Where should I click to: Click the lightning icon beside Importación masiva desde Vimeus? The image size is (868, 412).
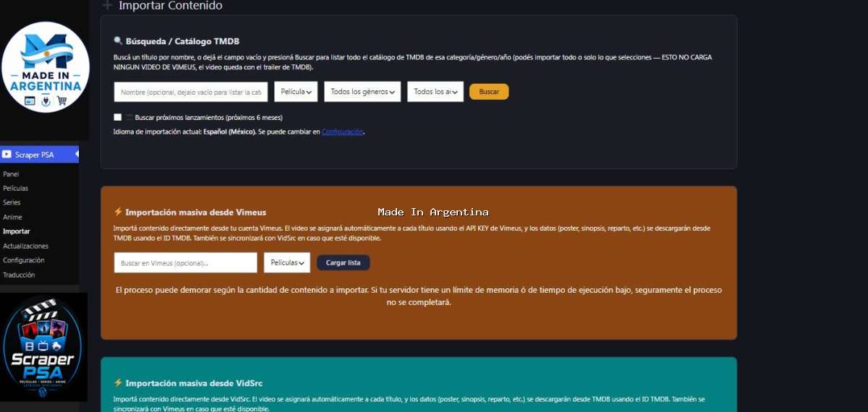coord(118,212)
